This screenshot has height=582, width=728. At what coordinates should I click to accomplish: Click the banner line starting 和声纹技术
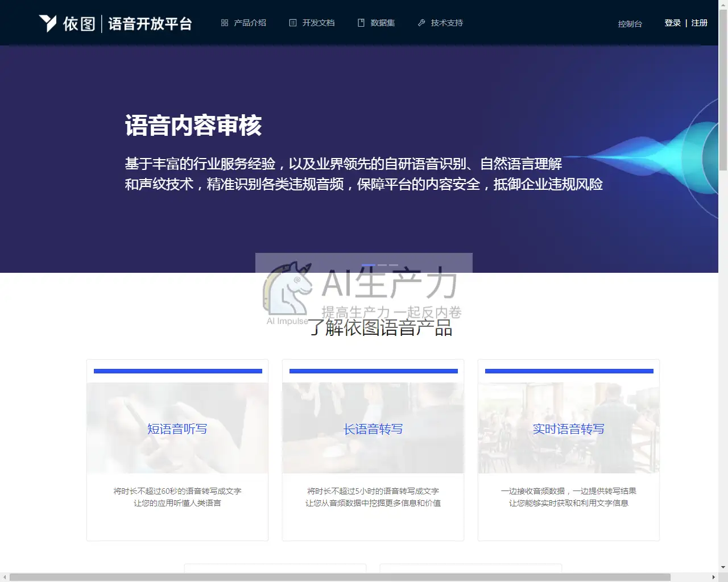point(364,184)
